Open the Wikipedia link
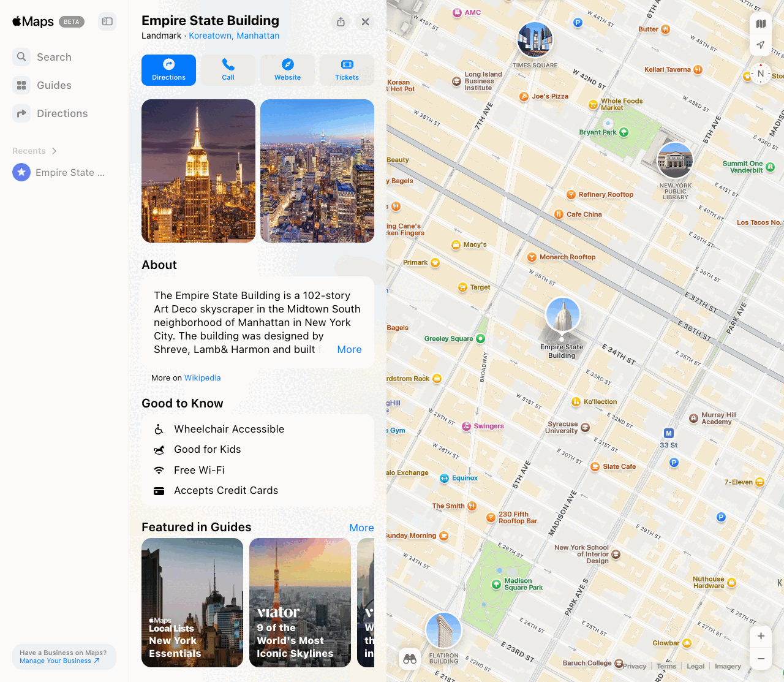 202,377
